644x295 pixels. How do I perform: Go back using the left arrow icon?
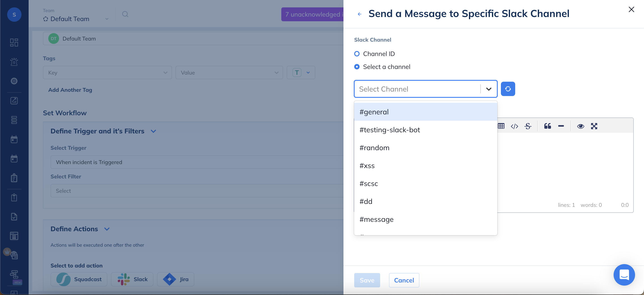pos(359,14)
